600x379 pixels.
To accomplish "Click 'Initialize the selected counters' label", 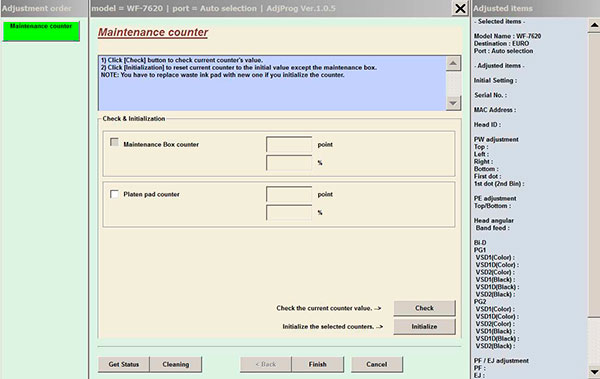I will point(333,327).
